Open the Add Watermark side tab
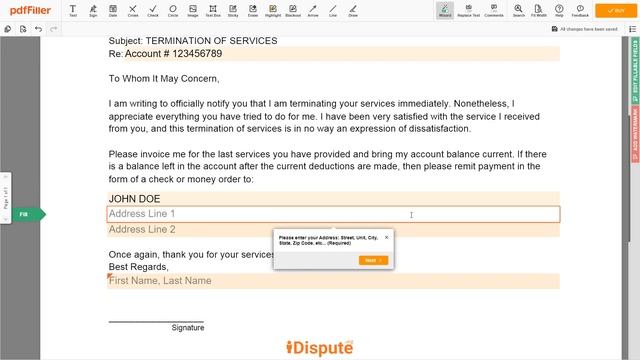The width and height of the screenshot is (640, 360). coord(635,134)
